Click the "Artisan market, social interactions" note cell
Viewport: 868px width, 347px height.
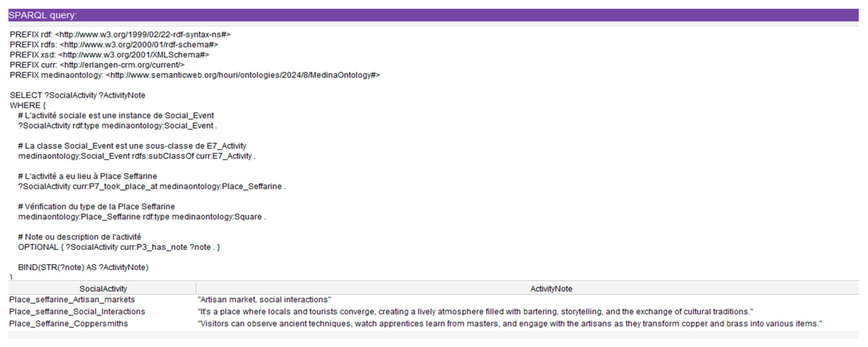(264, 300)
